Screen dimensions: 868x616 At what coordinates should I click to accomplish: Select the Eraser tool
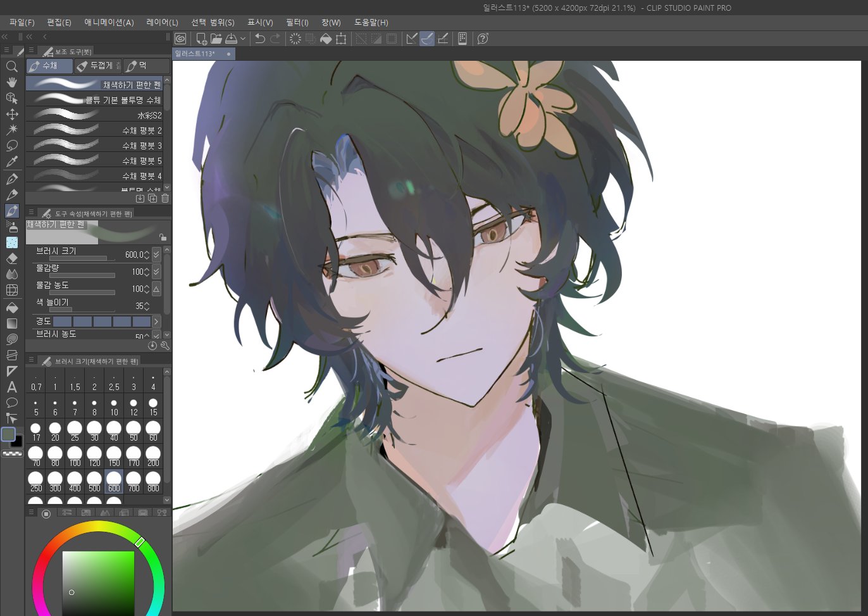(x=11, y=258)
